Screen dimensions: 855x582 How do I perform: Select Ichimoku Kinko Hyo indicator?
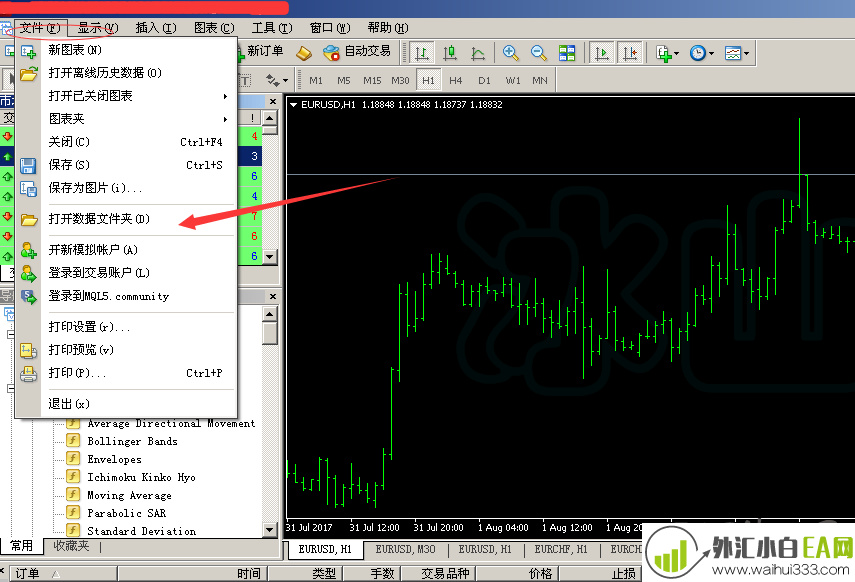click(141, 477)
